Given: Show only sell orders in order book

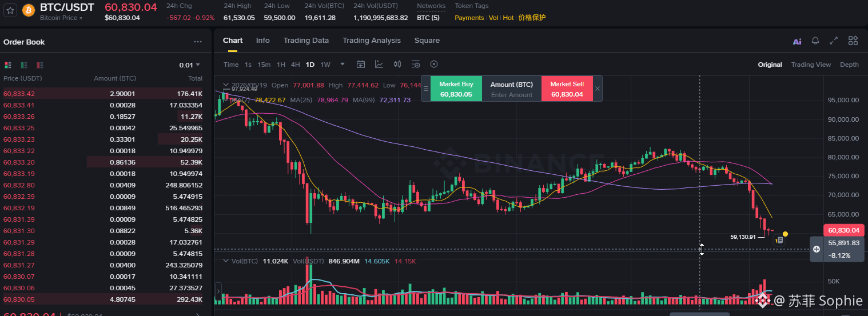Looking at the screenshot, I should (x=39, y=65).
